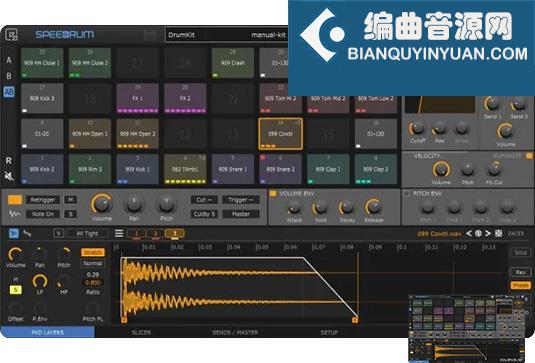Open the layer list hamburger menu
This screenshot has width=535, height=363.
[x=119, y=233]
